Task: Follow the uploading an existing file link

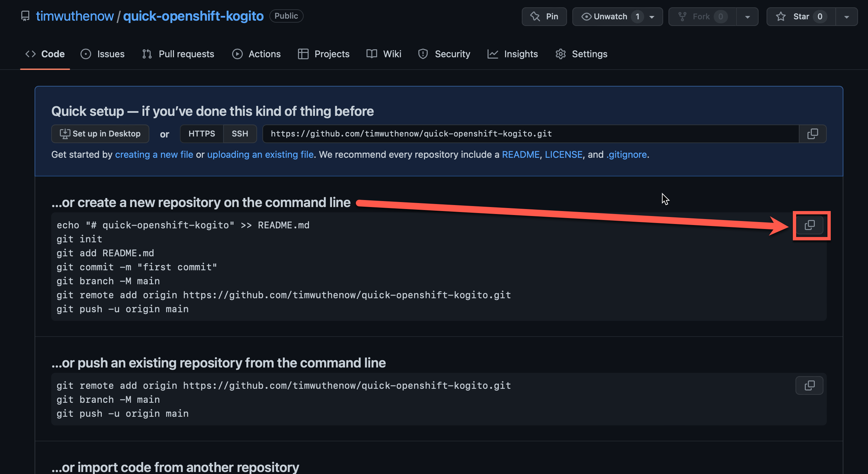Action: click(260, 154)
